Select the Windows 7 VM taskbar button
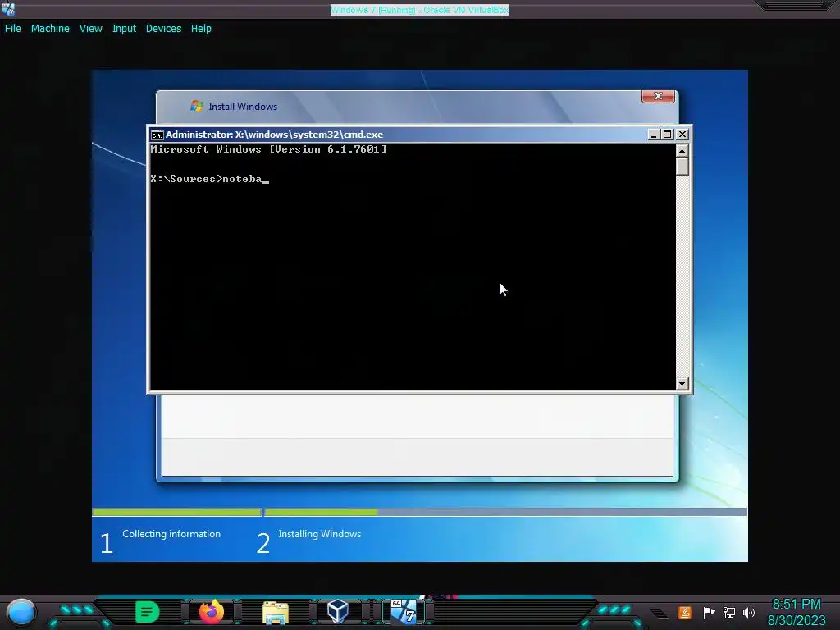Screen dimensions: 840x630 [404, 612]
